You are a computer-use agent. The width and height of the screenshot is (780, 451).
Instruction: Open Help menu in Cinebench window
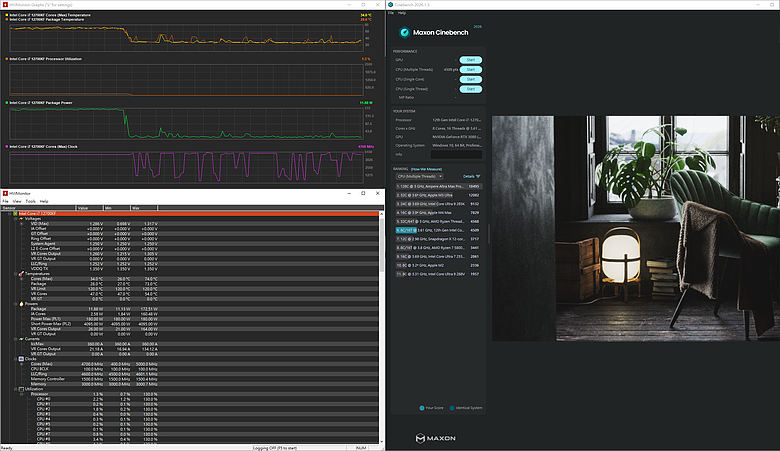pyautogui.click(x=402, y=13)
